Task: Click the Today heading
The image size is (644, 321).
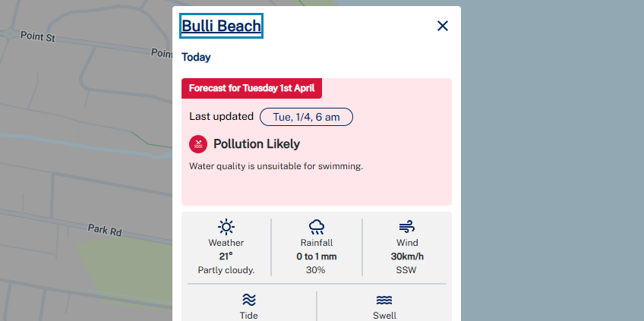Action: pyautogui.click(x=196, y=57)
